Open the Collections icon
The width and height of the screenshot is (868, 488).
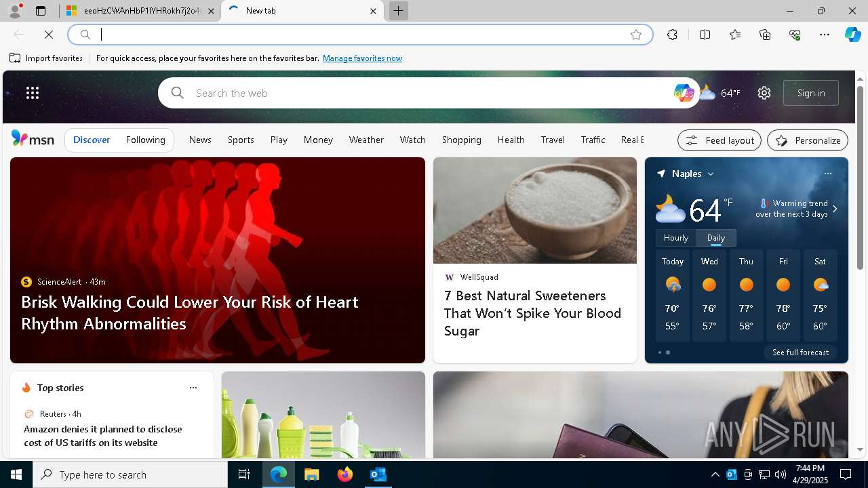pos(765,35)
